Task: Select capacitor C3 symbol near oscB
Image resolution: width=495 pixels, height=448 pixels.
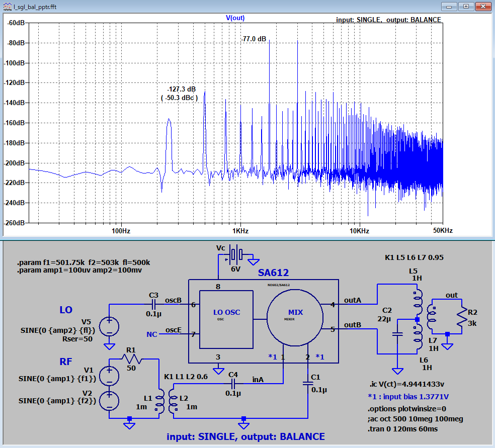Action: pyautogui.click(x=153, y=305)
